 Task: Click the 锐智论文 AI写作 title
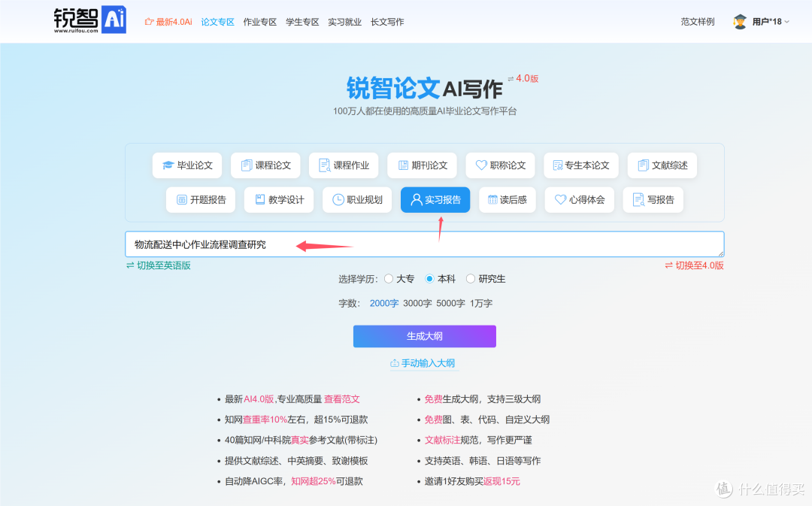(425, 88)
